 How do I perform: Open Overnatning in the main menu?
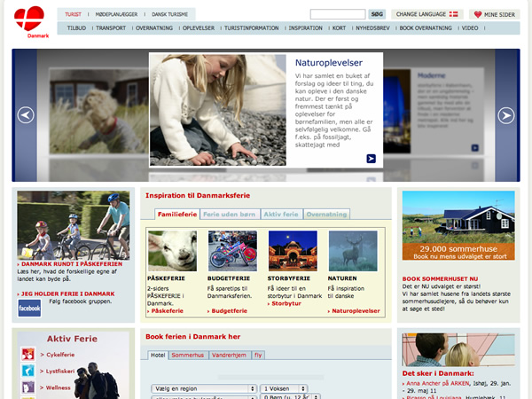pyautogui.click(x=154, y=28)
